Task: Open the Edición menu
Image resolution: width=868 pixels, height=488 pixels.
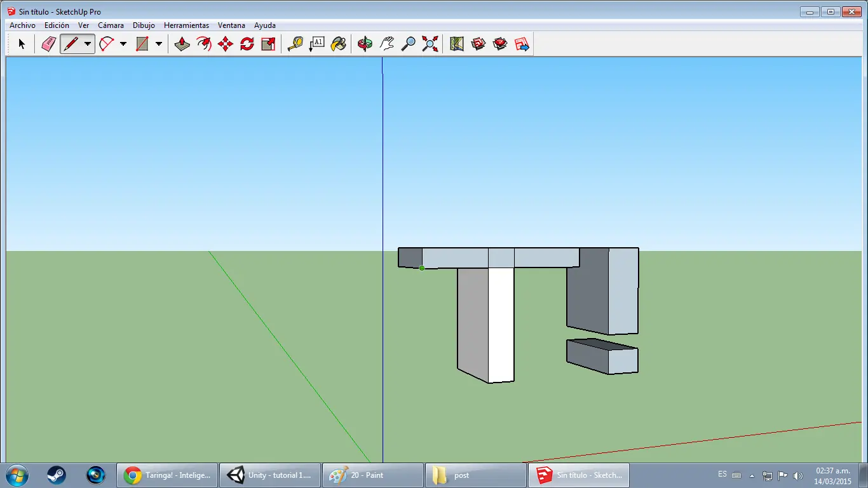Action: tap(57, 25)
